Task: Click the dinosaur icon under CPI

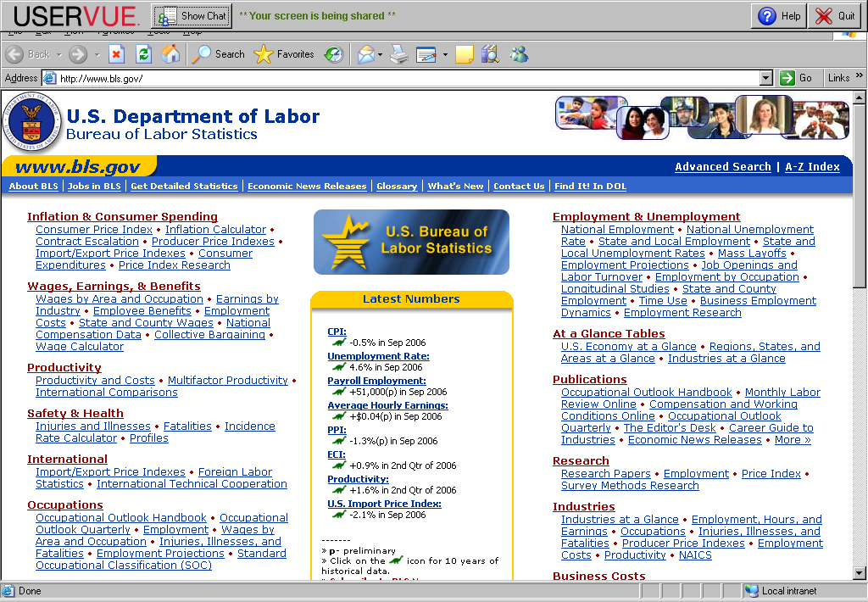Action: pos(339,343)
